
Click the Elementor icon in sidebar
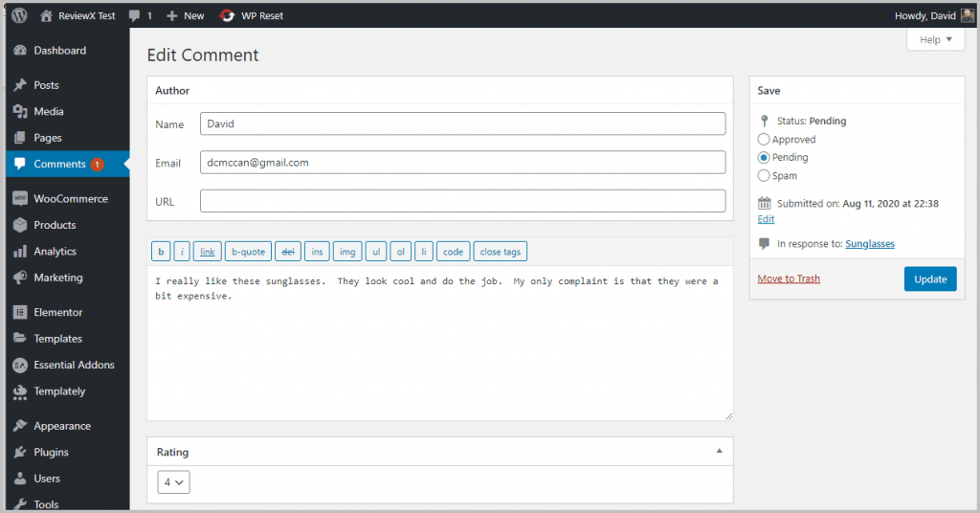20,312
